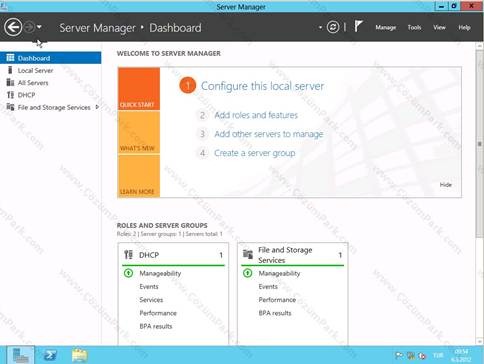The height and width of the screenshot is (364, 484).
Task: Select the All Servers sidebar icon
Action: (x=10, y=82)
